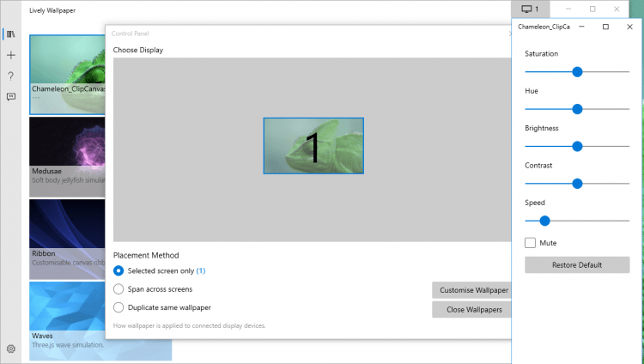Open Help via the question mark icon
This screenshot has height=364, width=644.
point(10,76)
